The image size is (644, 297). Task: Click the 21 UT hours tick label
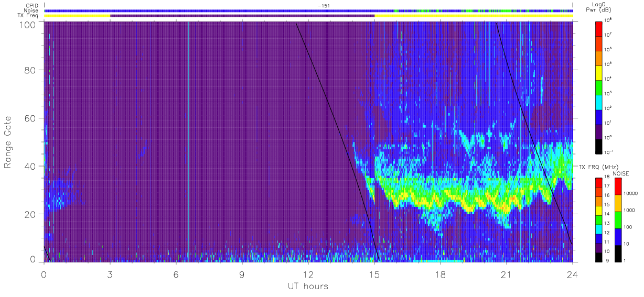506,273
